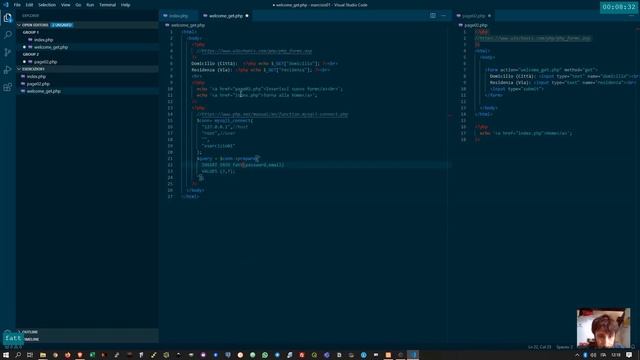Open the Explorer view in the activity bar

[8, 18]
